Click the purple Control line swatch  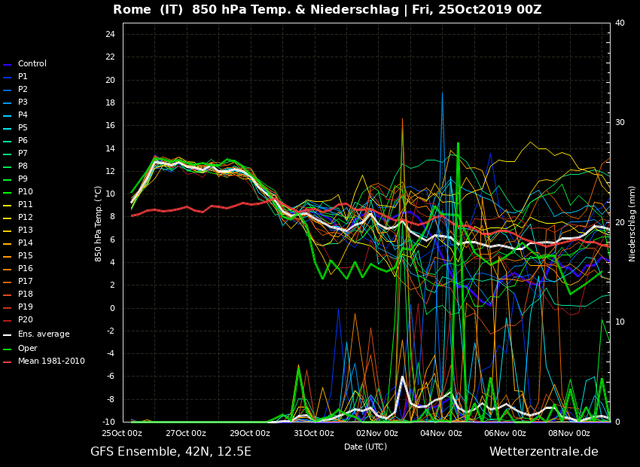[7, 64]
